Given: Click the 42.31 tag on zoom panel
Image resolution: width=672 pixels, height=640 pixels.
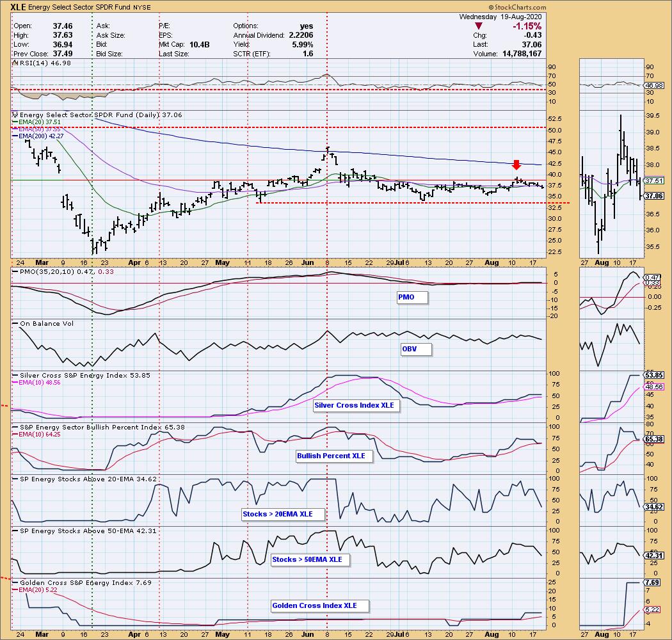Looking at the screenshot, I should click(654, 556).
